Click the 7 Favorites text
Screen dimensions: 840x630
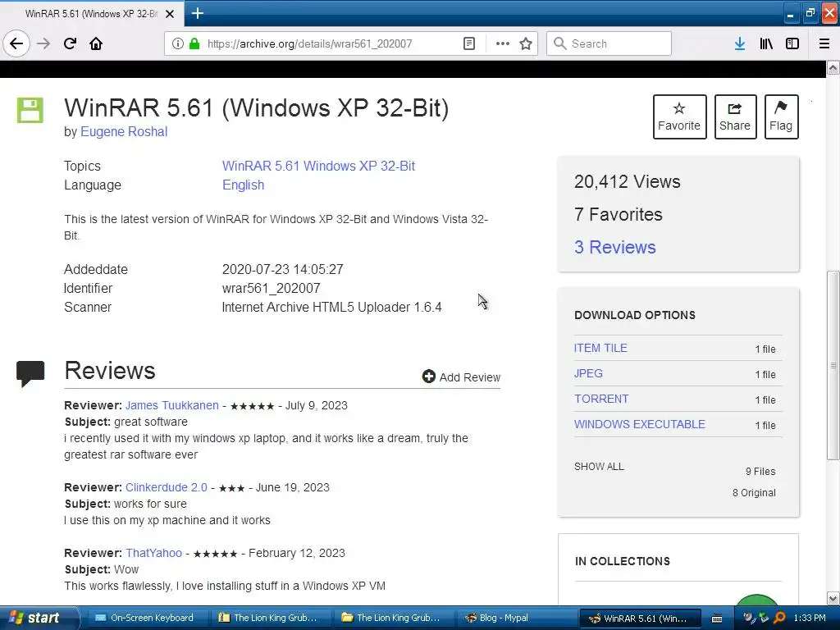[x=619, y=214]
